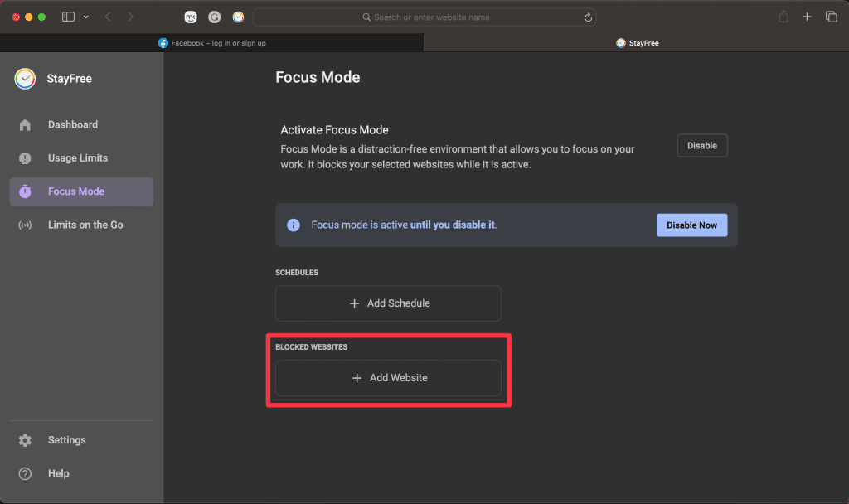Open Settings using the gear icon

point(25,440)
